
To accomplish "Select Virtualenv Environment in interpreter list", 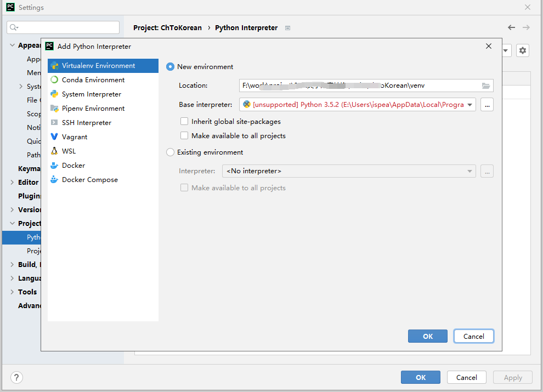I will [x=103, y=66].
